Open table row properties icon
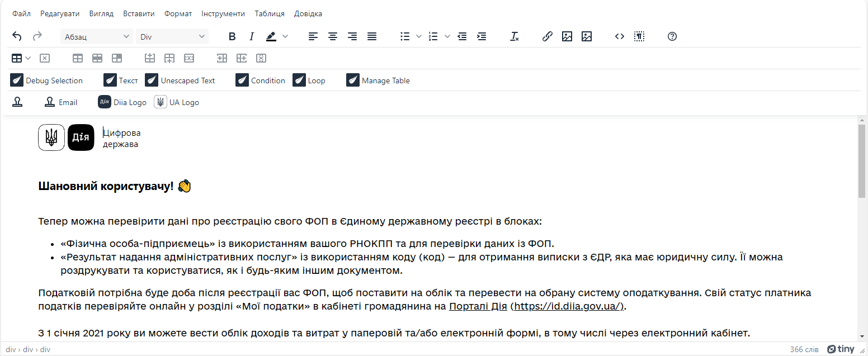Viewport: 868px width, 356px height. (x=97, y=58)
